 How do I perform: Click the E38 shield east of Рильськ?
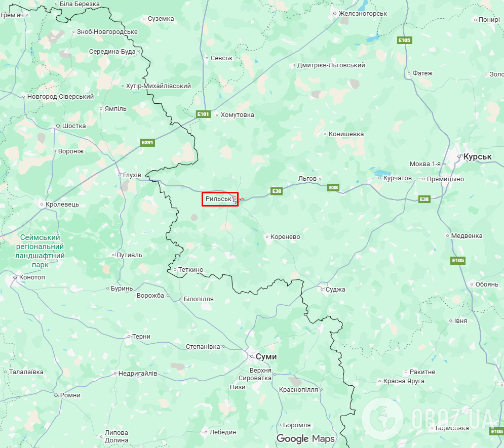point(277,191)
